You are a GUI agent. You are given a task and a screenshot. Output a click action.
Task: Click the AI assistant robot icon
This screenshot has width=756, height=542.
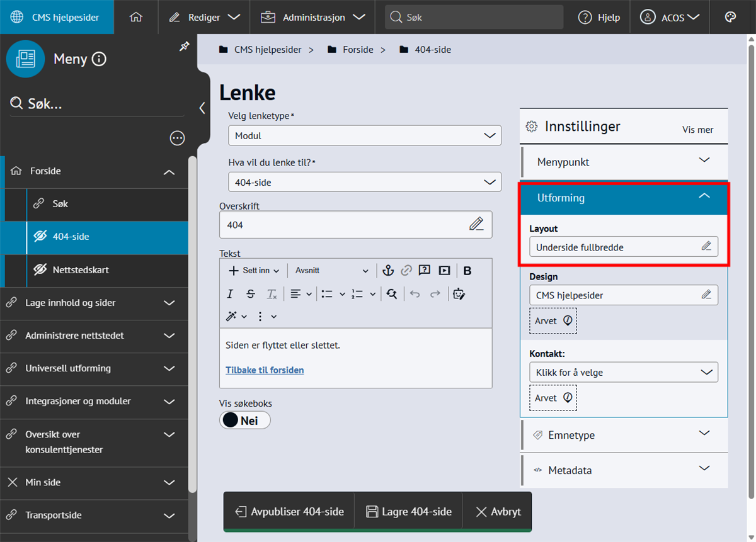[459, 294]
